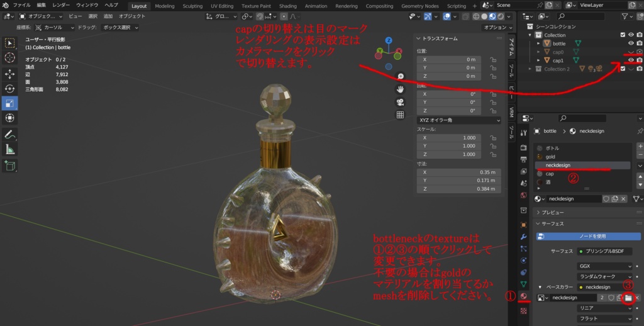Screen dimensions: 644x326
Task: Switch orthographic/perspective via grid icon
Action: [x=400, y=115]
